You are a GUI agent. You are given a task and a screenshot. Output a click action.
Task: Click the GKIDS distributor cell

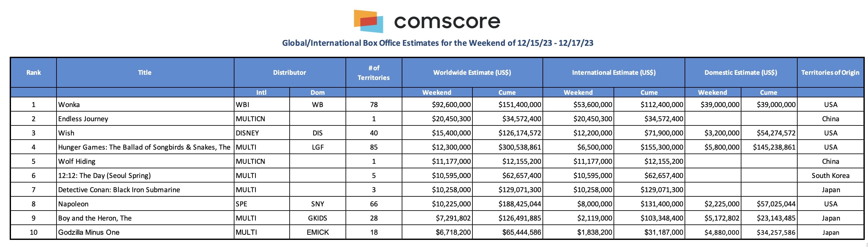tap(317, 218)
